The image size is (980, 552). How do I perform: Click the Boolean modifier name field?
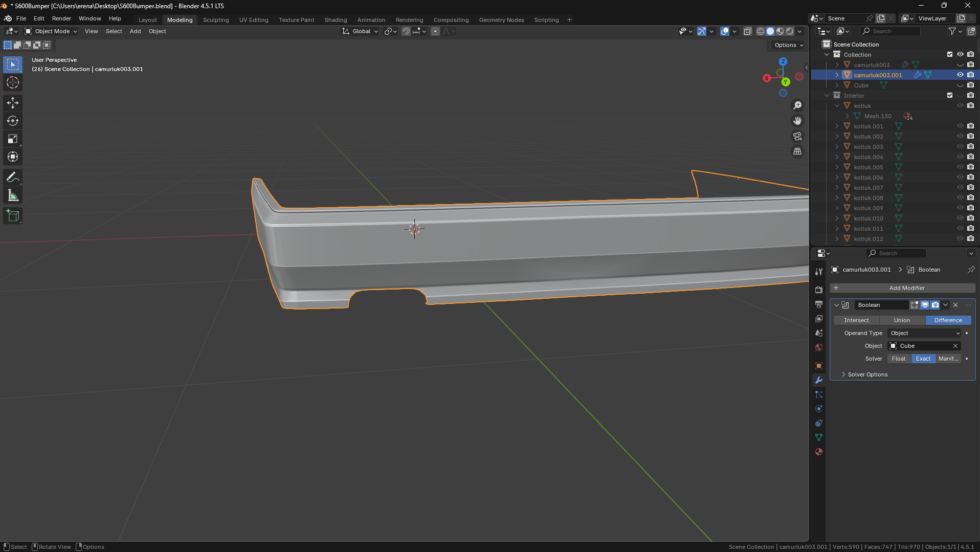pos(881,305)
